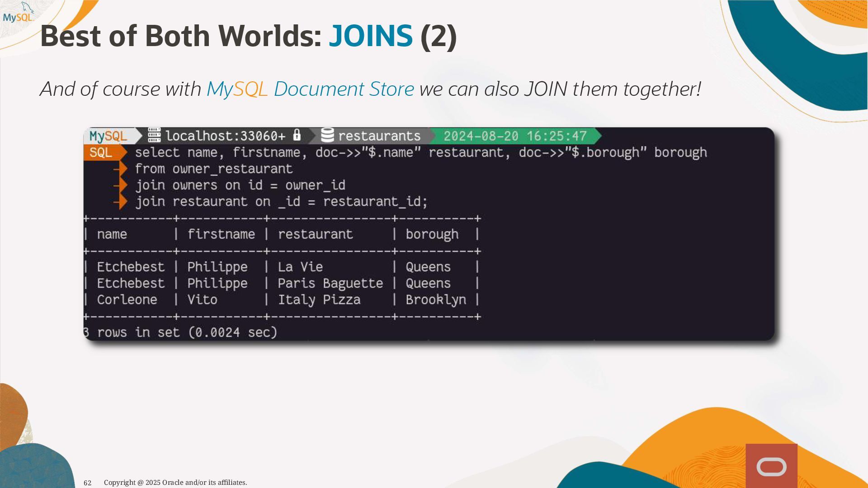Screen dimensions: 868x488
Task: Click the slide number 62
Action: (x=88, y=483)
